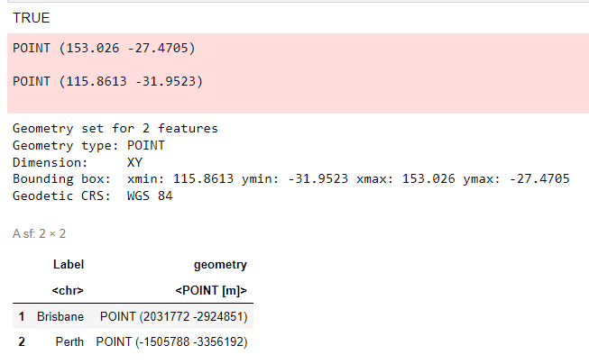Click the <chr> column type label
The height and width of the screenshot is (364, 589).
[x=69, y=290]
